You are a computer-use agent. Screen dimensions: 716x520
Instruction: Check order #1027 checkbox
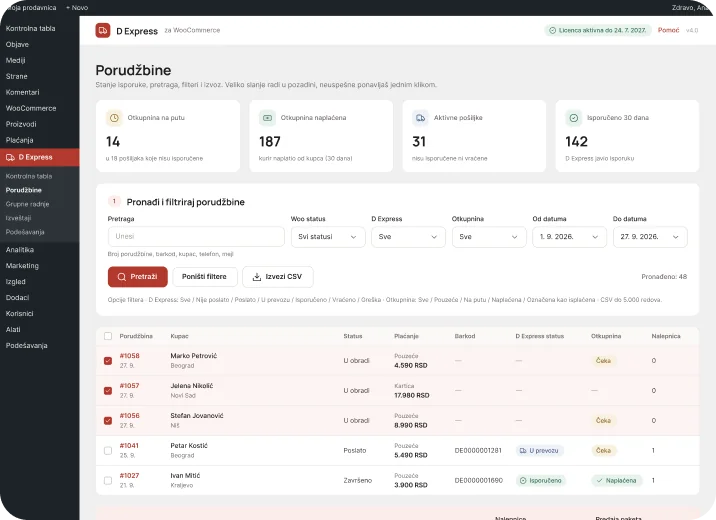(x=108, y=481)
